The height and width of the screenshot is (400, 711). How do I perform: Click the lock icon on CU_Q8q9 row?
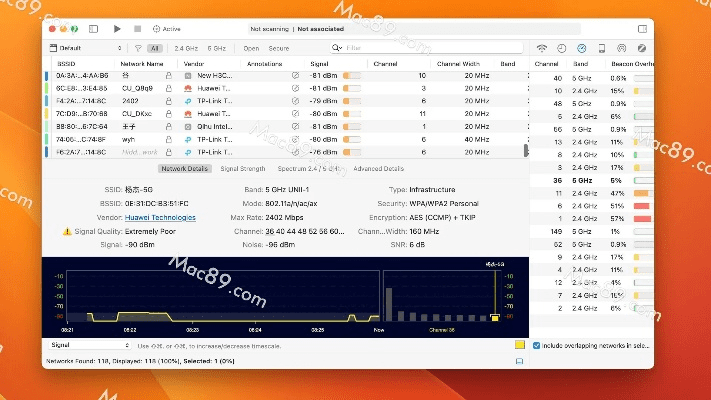click(169, 88)
